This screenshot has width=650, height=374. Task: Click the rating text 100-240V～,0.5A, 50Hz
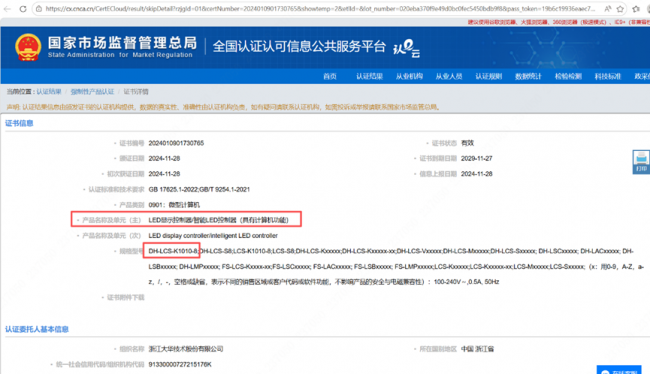[466, 282]
